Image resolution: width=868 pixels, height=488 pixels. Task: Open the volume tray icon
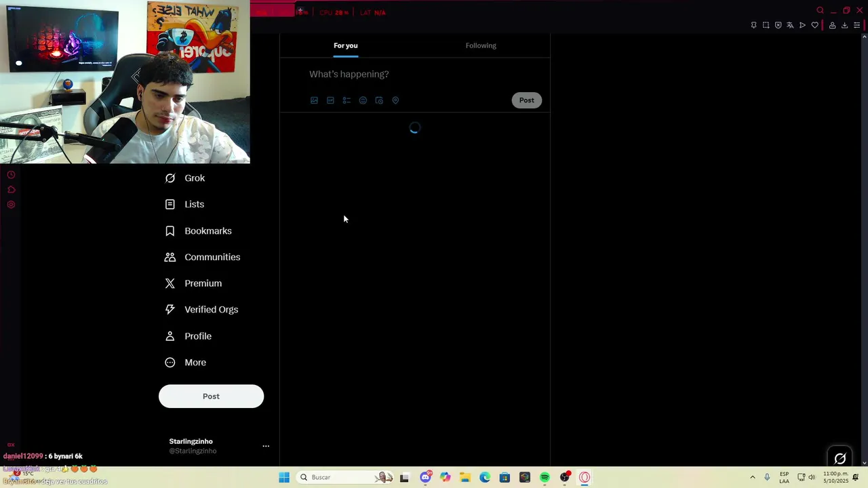812,477
